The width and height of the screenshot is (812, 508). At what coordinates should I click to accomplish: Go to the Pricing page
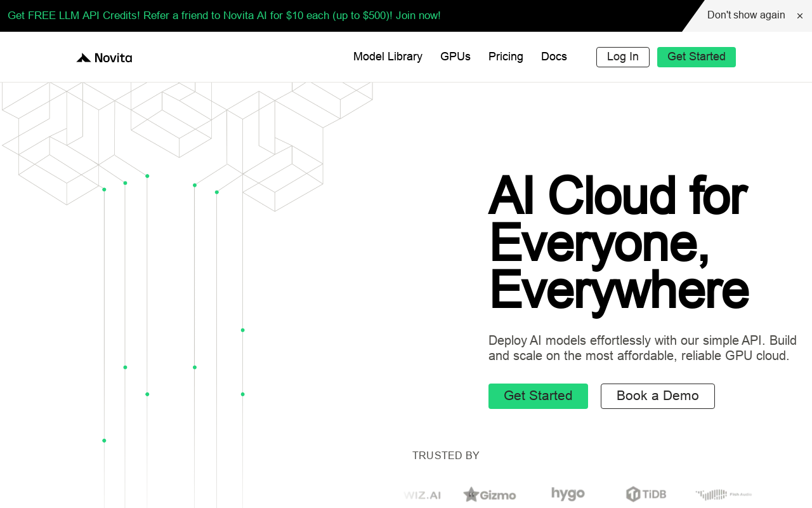pos(506,57)
